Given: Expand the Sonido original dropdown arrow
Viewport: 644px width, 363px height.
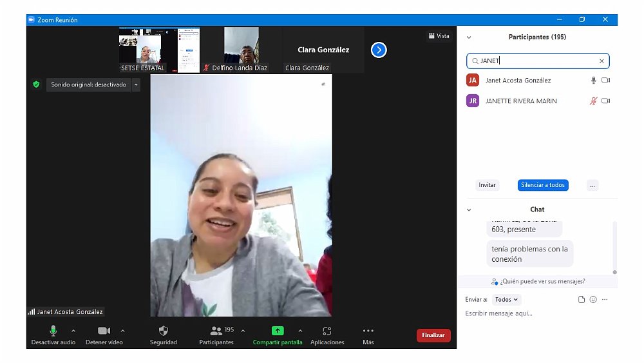Looking at the screenshot, I should pyautogui.click(x=136, y=84).
